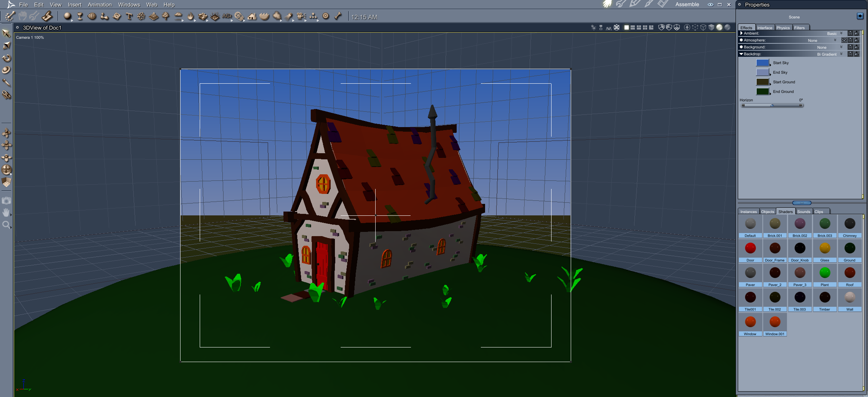Open the Windows menu
This screenshot has height=397, width=868.
pyautogui.click(x=129, y=5)
